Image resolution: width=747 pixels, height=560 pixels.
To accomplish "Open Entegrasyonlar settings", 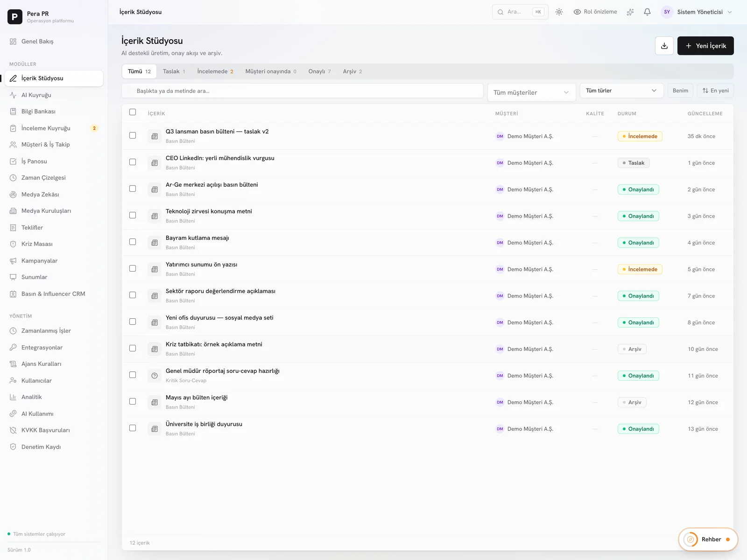I will click(54, 347).
